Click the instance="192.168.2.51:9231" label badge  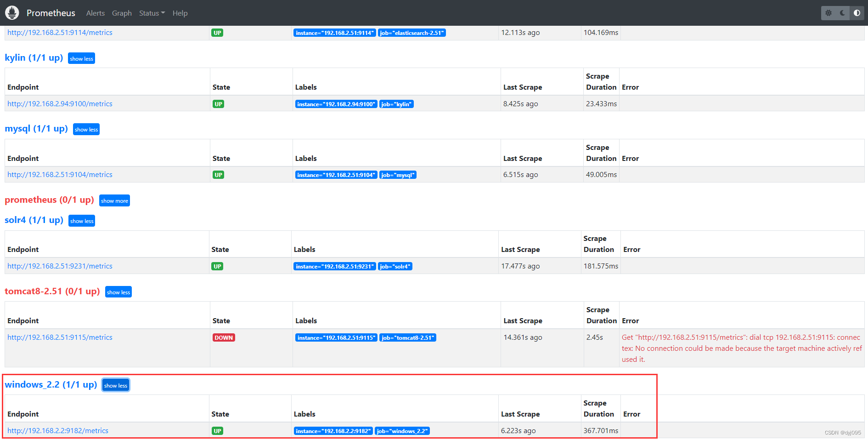[x=335, y=266]
